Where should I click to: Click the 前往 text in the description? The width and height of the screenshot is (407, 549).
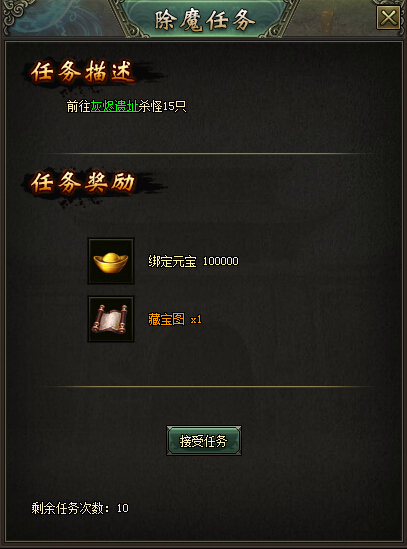click(x=79, y=106)
